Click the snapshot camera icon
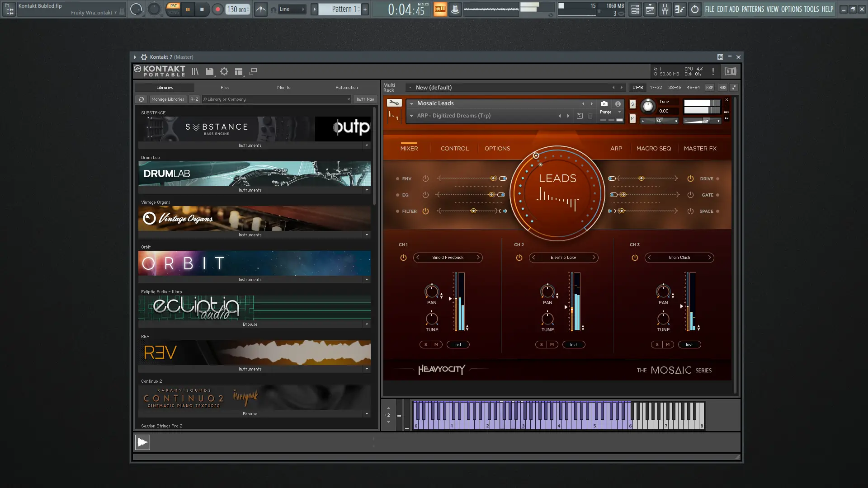Image resolution: width=868 pixels, height=488 pixels. coord(604,103)
